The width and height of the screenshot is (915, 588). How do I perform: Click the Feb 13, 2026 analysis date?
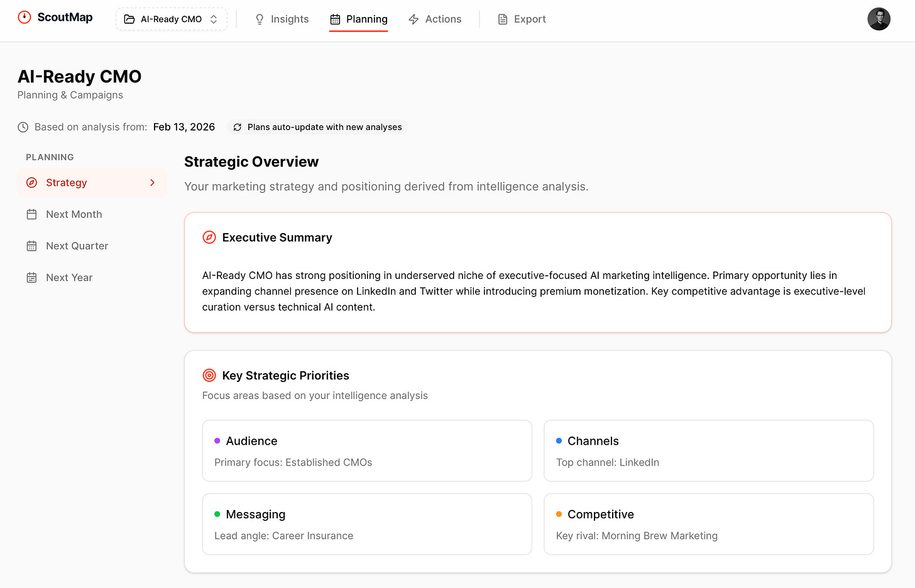184,127
